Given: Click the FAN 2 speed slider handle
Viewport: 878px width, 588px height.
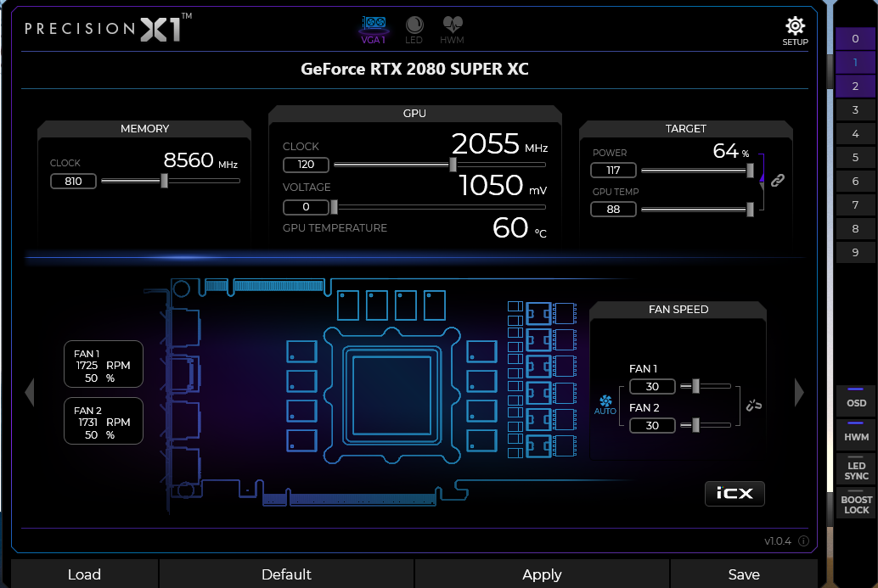Looking at the screenshot, I should tap(695, 425).
